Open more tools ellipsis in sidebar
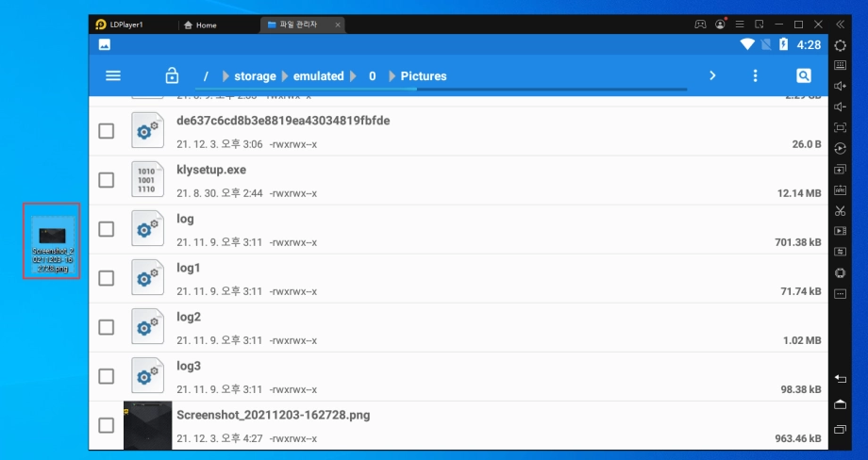 [841, 293]
